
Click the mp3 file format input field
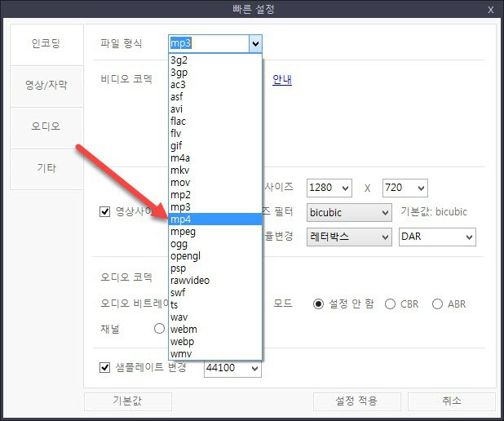[x=209, y=43]
